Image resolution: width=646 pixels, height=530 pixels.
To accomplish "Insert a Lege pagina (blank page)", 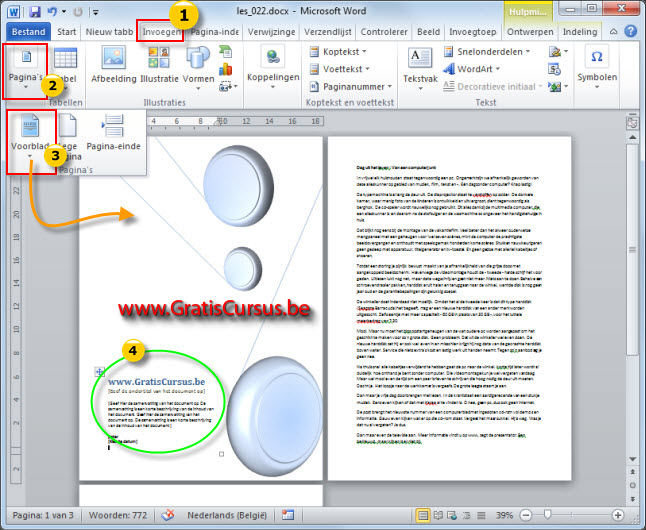I will click(69, 137).
